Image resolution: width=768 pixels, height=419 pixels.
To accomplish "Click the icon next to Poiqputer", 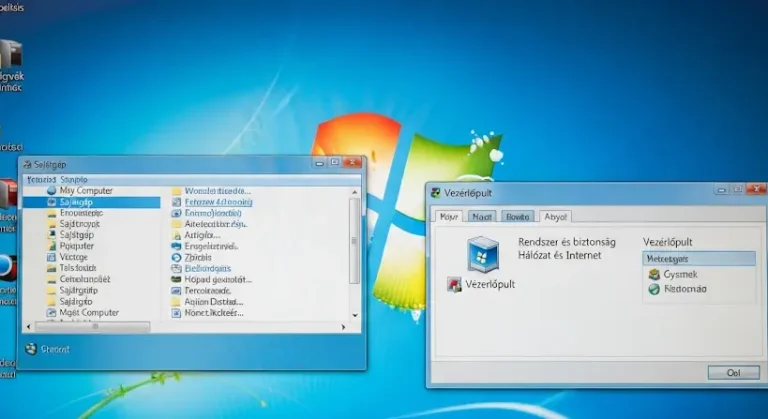I will click(51, 246).
